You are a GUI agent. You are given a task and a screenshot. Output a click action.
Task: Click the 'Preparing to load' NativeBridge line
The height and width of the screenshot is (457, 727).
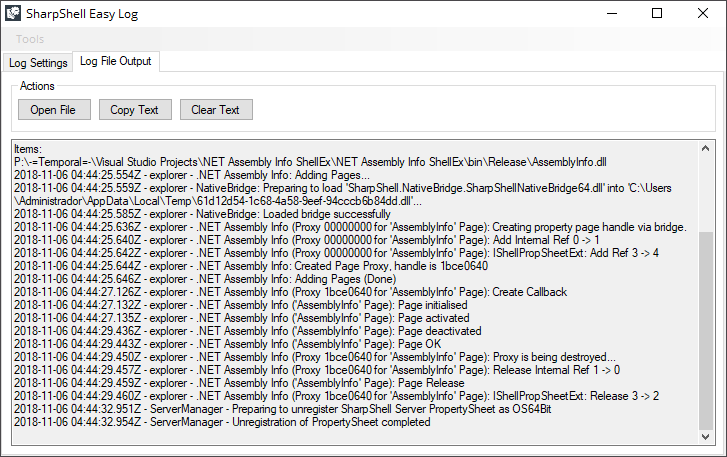(x=343, y=188)
